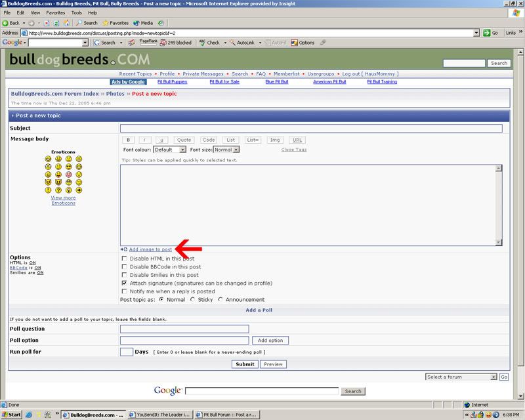Image resolution: width=525 pixels, height=420 pixels.
Task: Insert the question mark emoticon
Action: [x=58, y=190]
